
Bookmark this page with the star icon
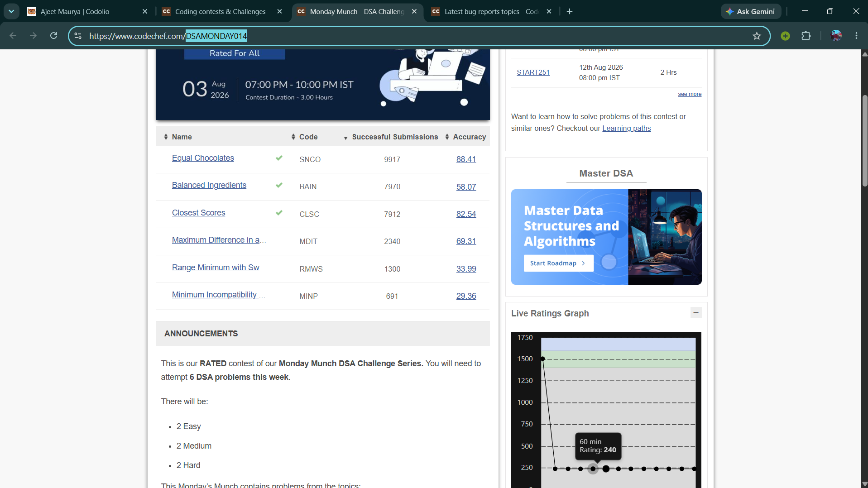(x=757, y=36)
